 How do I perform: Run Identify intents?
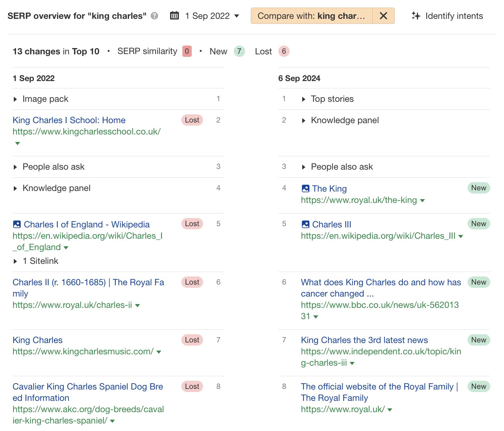tap(454, 16)
